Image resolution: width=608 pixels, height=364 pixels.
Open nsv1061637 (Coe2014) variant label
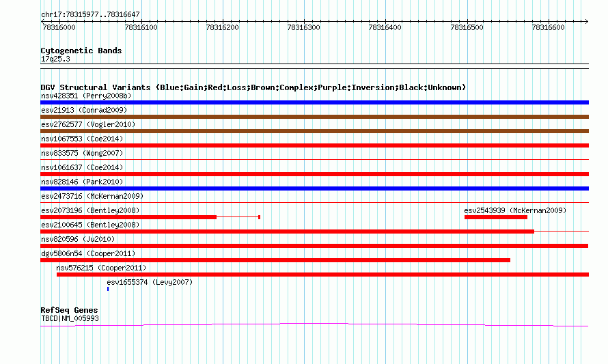(x=82, y=167)
